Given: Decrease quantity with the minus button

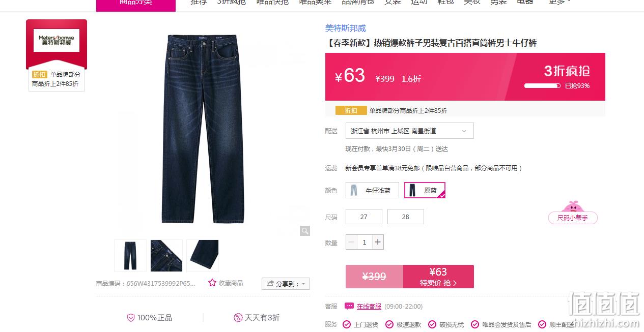Looking at the screenshot, I should (351, 242).
